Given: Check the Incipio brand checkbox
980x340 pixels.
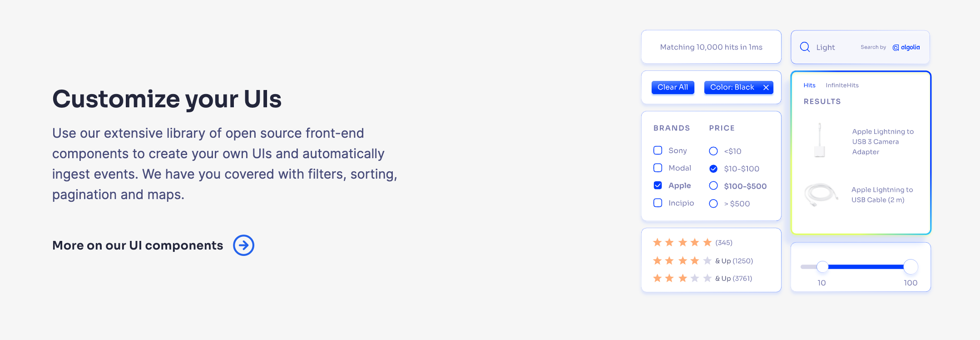Looking at the screenshot, I should (658, 203).
